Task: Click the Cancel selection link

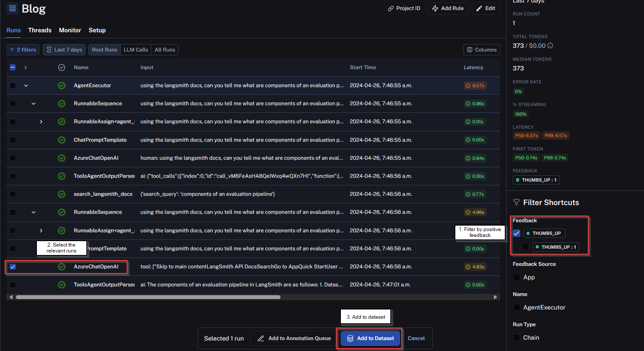Action: pos(416,338)
